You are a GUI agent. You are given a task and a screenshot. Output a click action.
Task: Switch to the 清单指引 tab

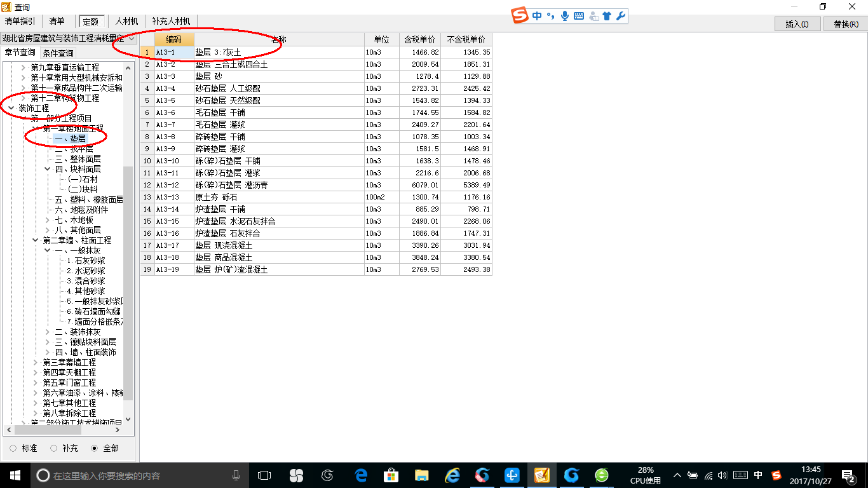(20, 22)
